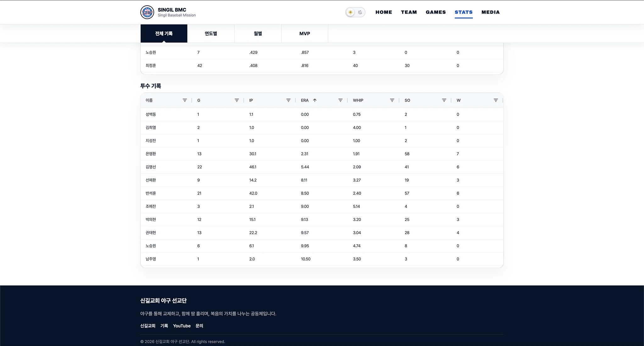The height and width of the screenshot is (346, 644).
Task: Click ERA value 10.50 for 남주영
Action: click(x=306, y=259)
